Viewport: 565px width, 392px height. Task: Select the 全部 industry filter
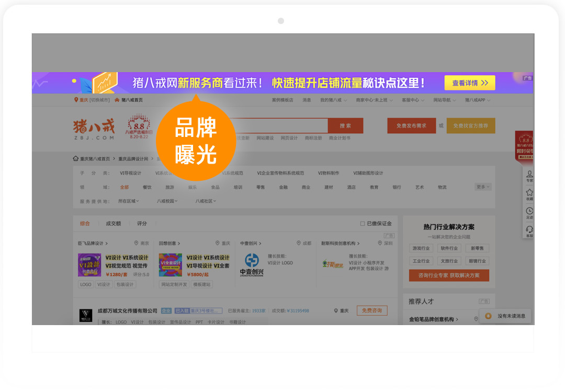click(125, 187)
